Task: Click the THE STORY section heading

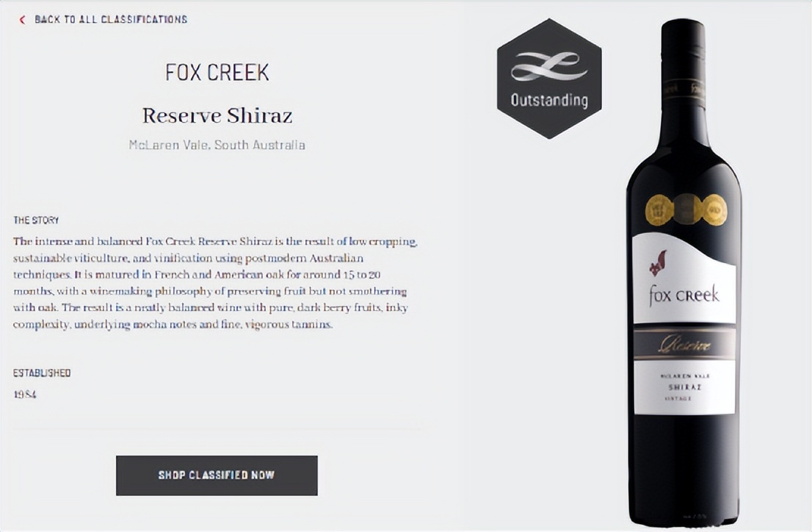Action: pyautogui.click(x=36, y=220)
